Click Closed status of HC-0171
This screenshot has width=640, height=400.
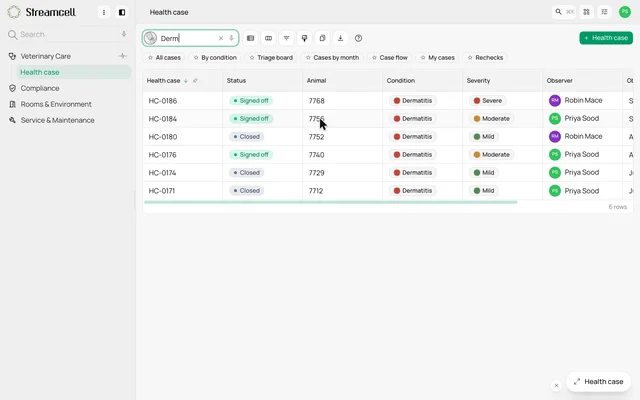[x=247, y=191]
